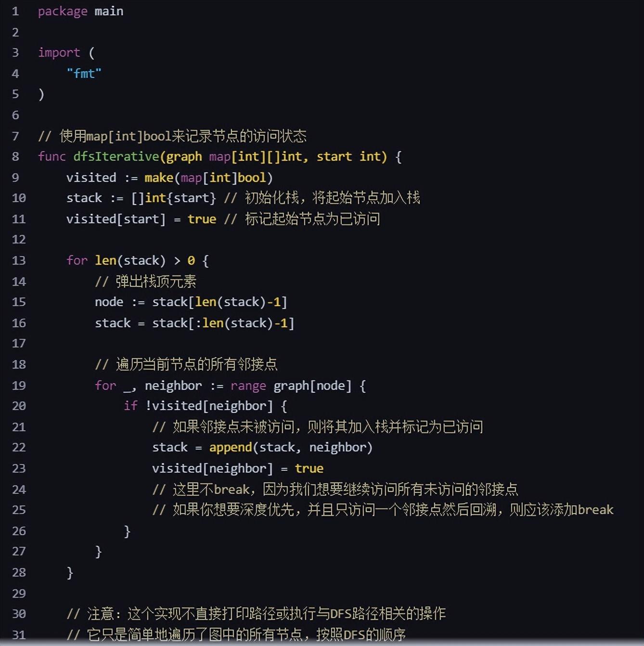Click line number 10 in the gutter
Viewport: 644px width, 646px height.
click(19, 198)
